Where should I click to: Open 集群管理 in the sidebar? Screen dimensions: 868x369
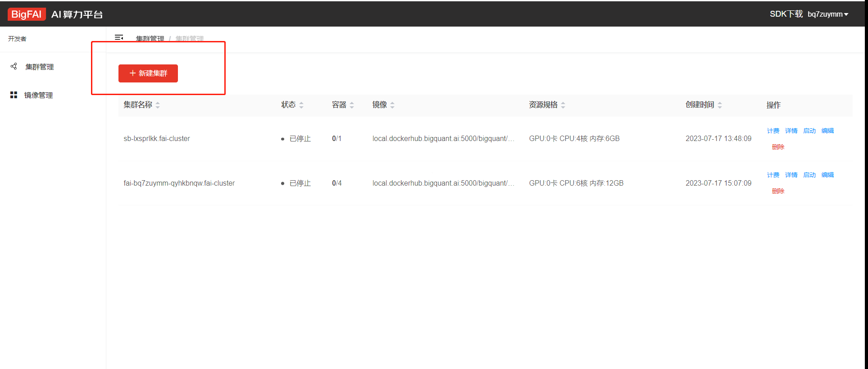[x=40, y=67]
